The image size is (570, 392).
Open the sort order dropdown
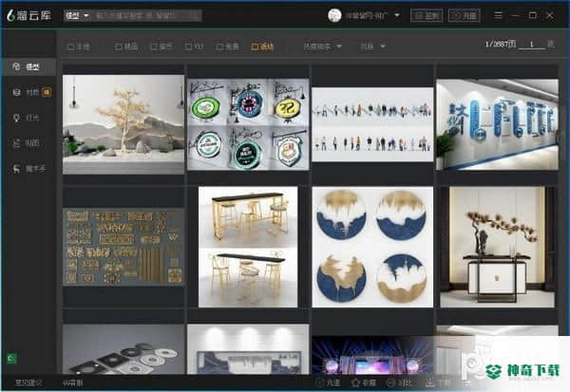322,47
